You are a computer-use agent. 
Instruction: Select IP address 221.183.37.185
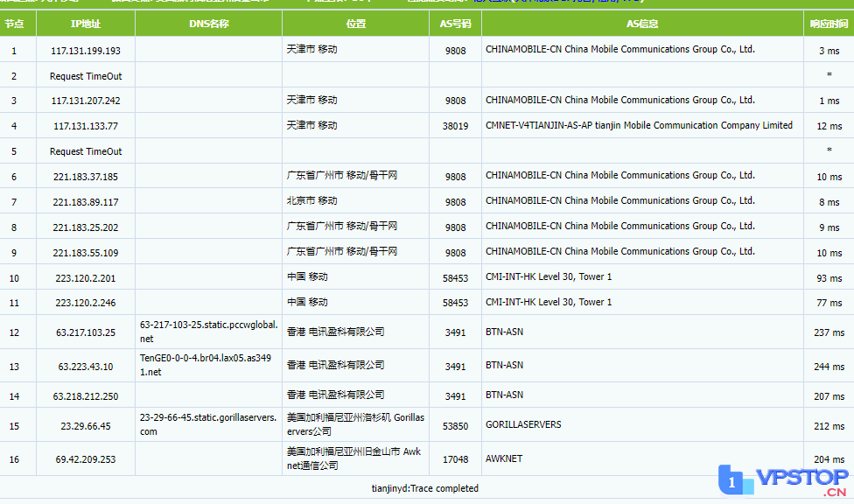point(86,177)
